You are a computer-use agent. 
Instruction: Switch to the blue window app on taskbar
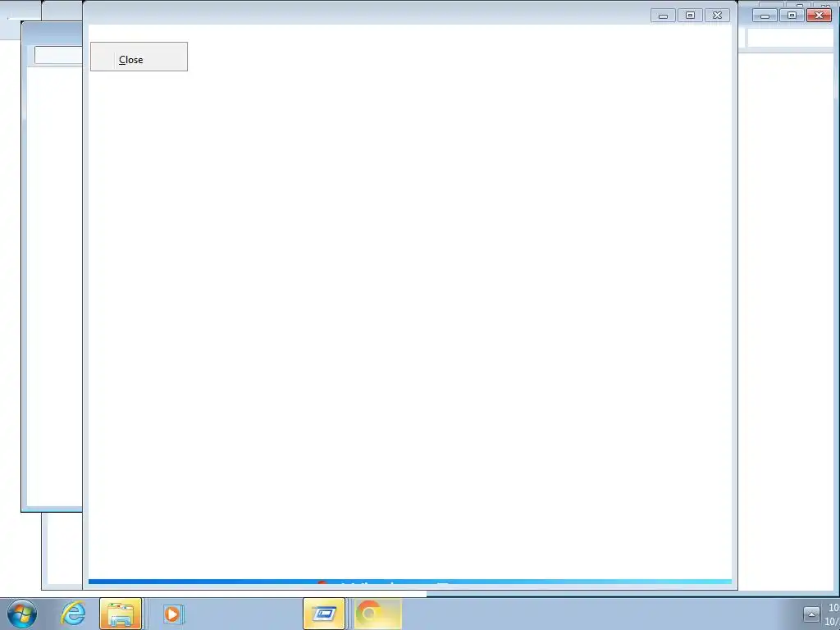point(324,614)
